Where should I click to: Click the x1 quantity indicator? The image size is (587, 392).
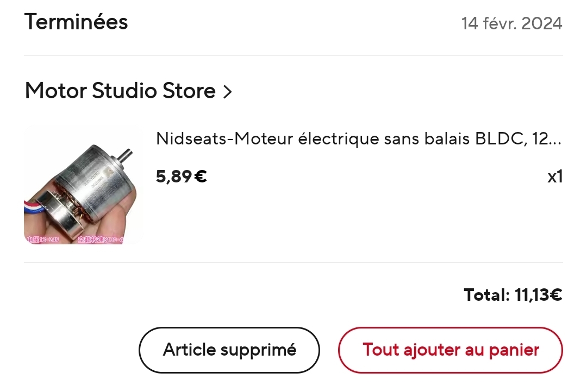point(555,176)
